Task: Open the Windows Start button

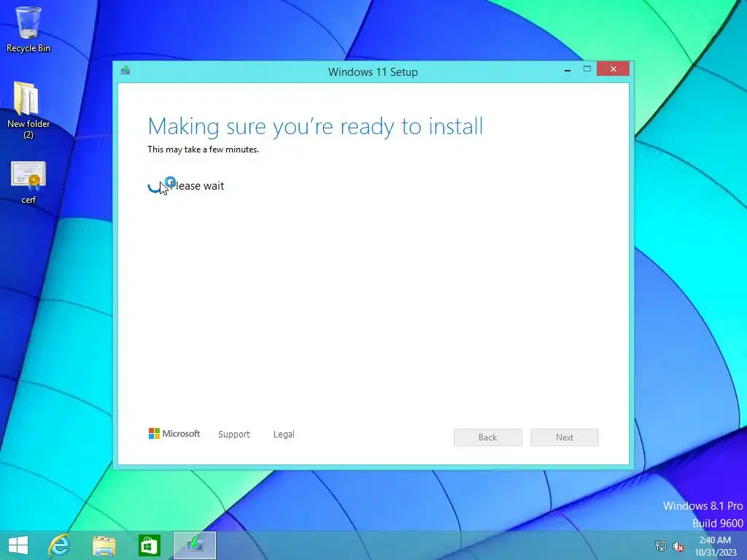Action: click(18, 545)
